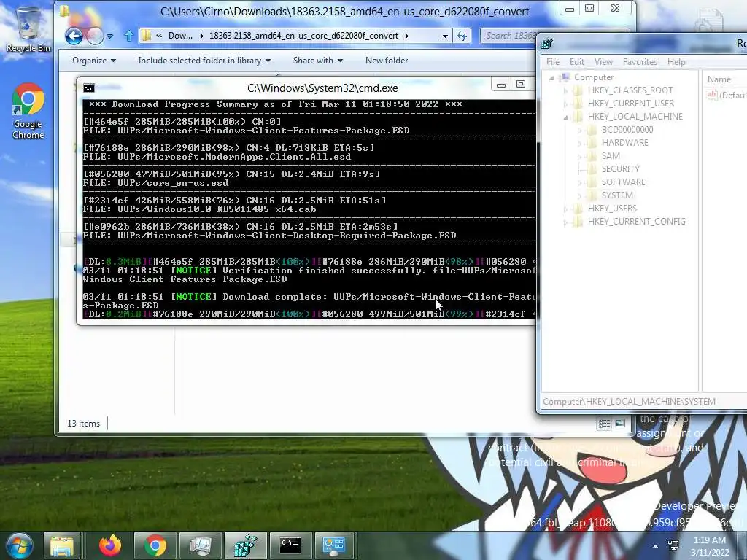The height and width of the screenshot is (560, 747).
Task: Select HKEY_CURRENT_USER key
Action: coord(631,104)
